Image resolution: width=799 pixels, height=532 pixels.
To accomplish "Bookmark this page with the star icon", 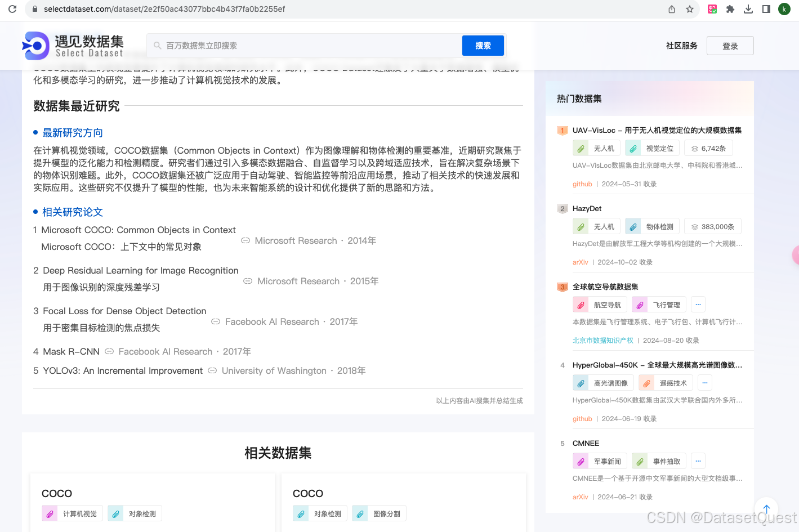I will (x=690, y=9).
